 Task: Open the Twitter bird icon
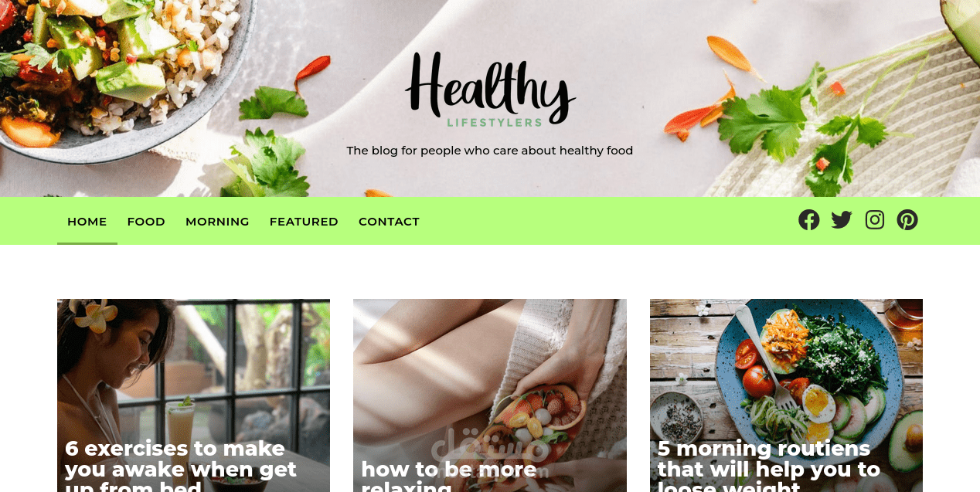pos(842,220)
